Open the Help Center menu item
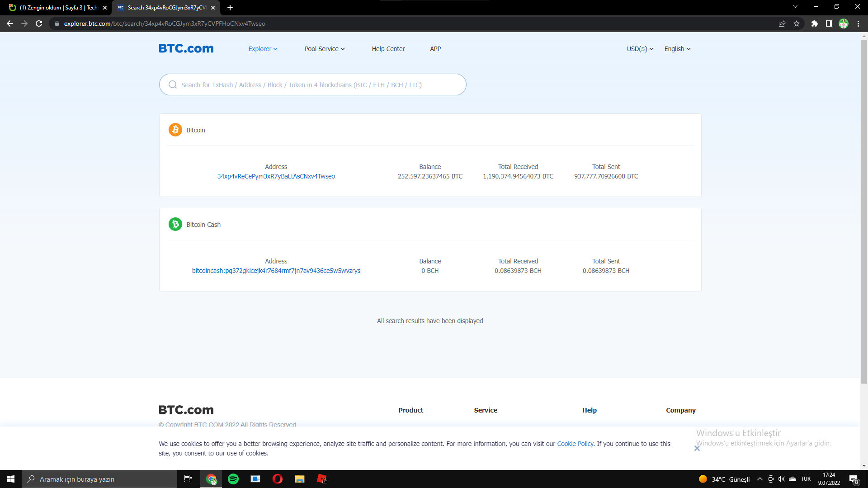This screenshot has width=868, height=488. click(x=388, y=49)
